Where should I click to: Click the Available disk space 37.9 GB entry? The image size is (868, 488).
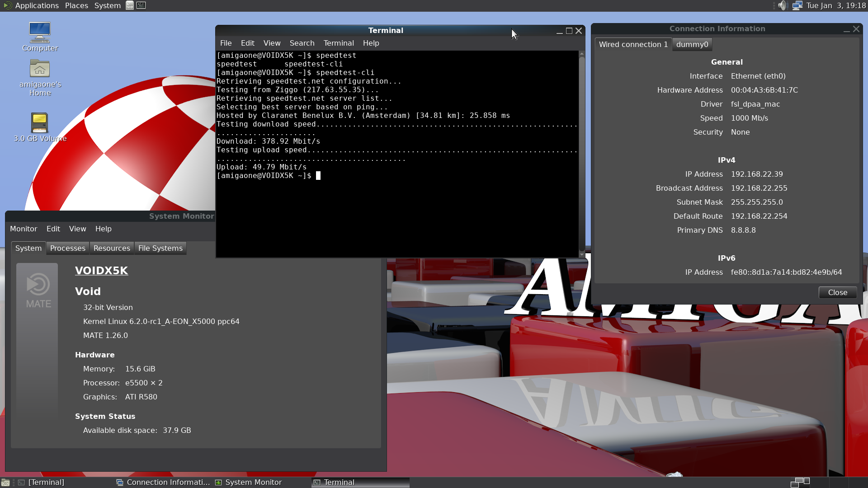pyautogui.click(x=137, y=430)
